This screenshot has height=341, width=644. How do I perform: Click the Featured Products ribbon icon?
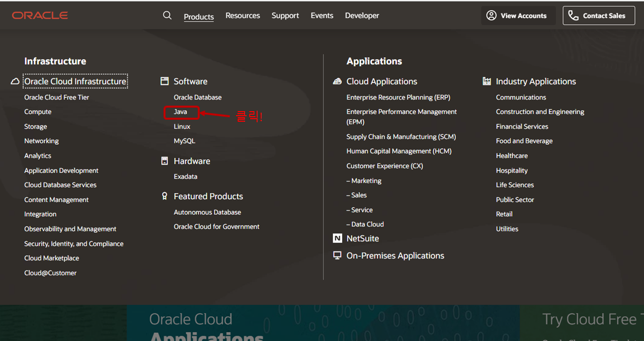[x=165, y=196]
